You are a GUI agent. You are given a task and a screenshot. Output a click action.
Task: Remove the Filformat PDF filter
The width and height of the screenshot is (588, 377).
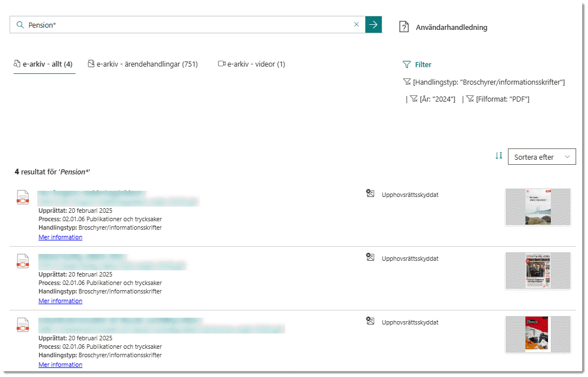498,99
